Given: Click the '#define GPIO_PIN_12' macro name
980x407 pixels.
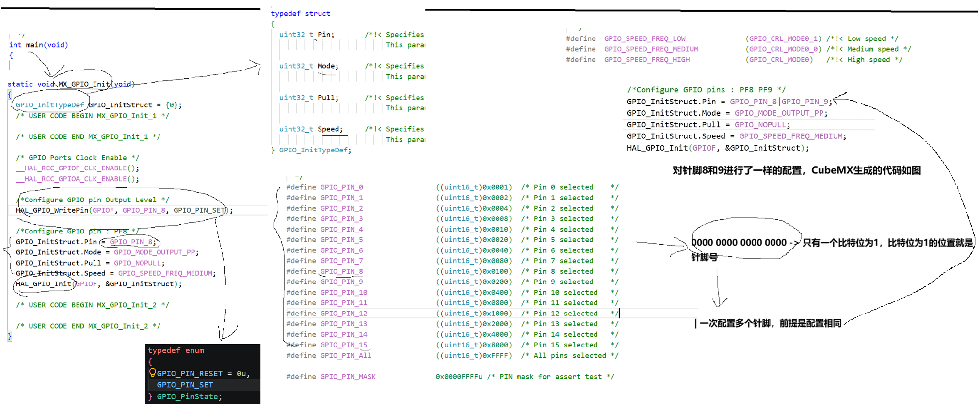Looking at the screenshot, I should tap(344, 313).
